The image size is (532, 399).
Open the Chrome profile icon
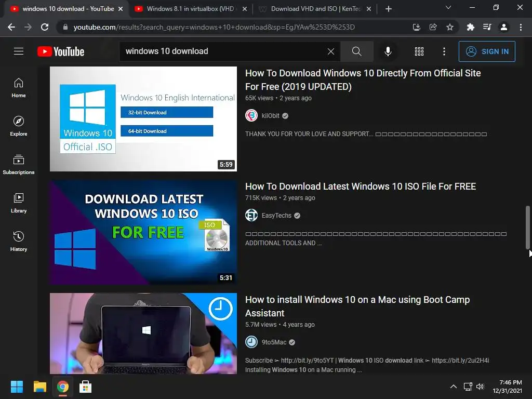click(x=504, y=27)
